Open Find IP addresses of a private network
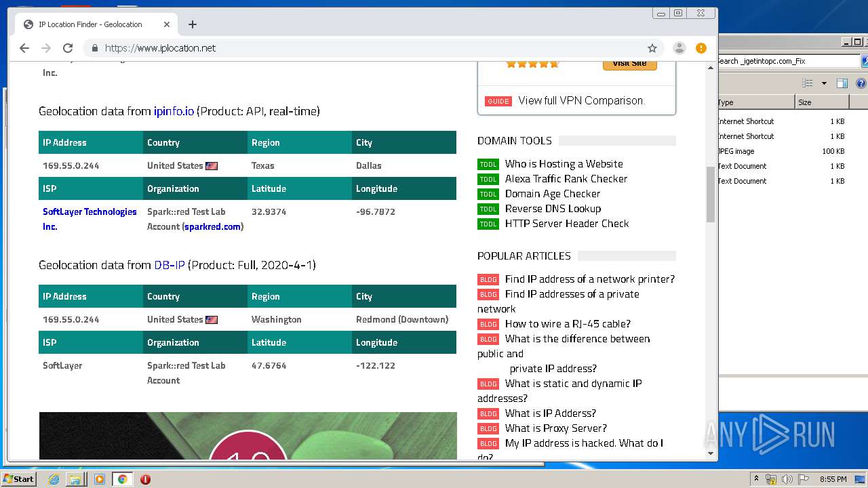 [x=558, y=302]
